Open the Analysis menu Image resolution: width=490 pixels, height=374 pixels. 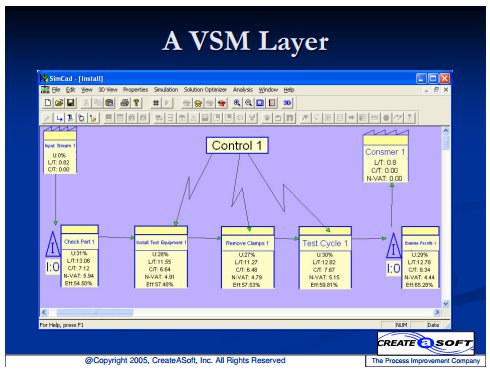coord(243,90)
